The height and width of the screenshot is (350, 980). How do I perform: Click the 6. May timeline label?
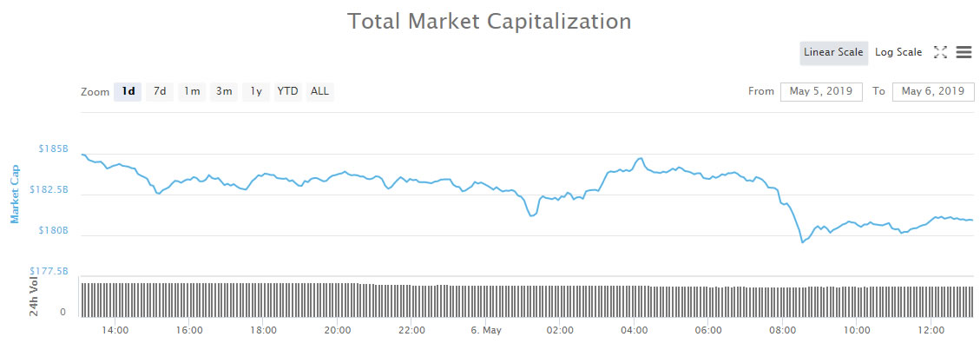(x=486, y=330)
